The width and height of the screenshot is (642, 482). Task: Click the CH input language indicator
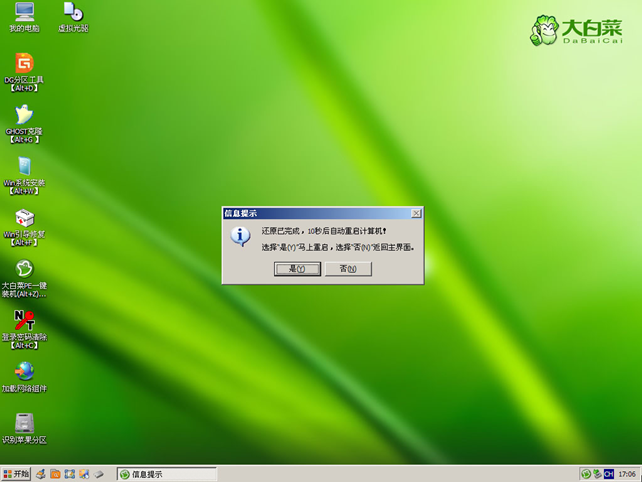point(609,473)
